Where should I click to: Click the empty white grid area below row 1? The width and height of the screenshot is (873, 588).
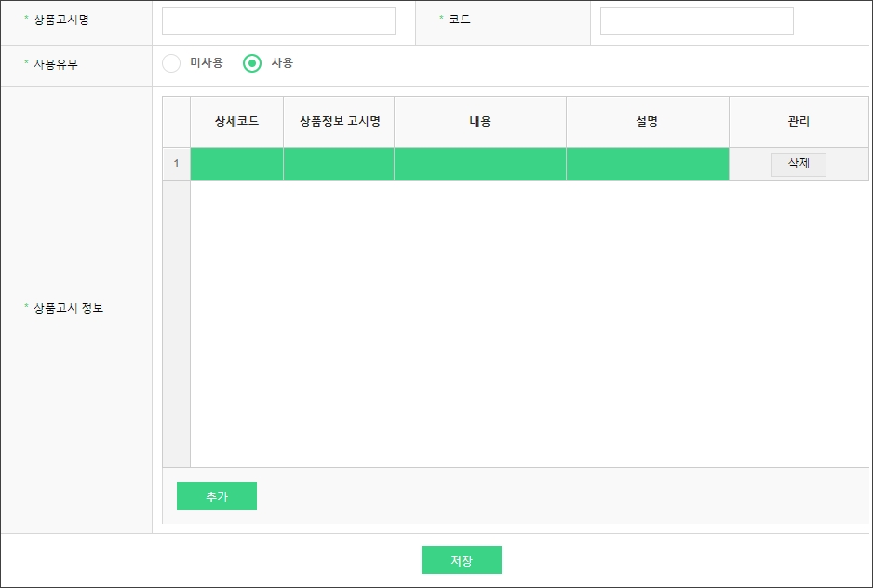529,324
